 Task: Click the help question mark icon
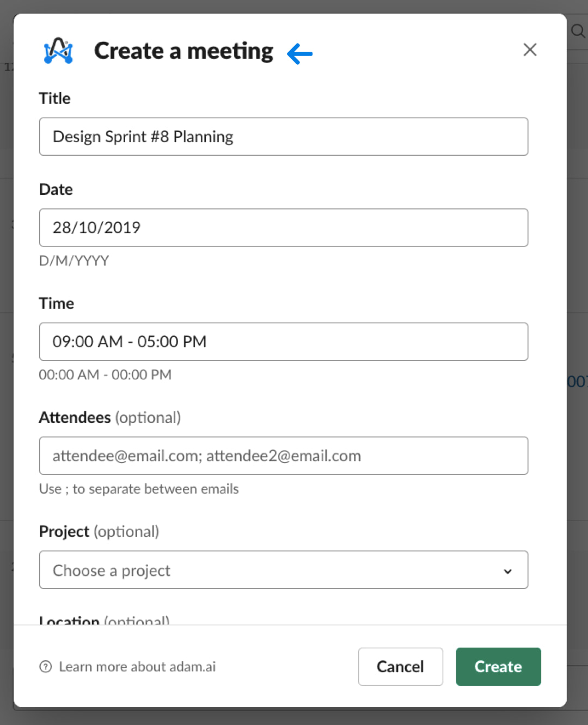(46, 667)
